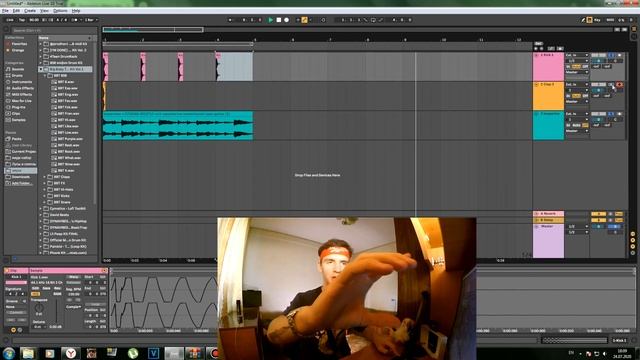The width and height of the screenshot is (640, 360).
Task: Open the Options menu
Action: click(60, 11)
